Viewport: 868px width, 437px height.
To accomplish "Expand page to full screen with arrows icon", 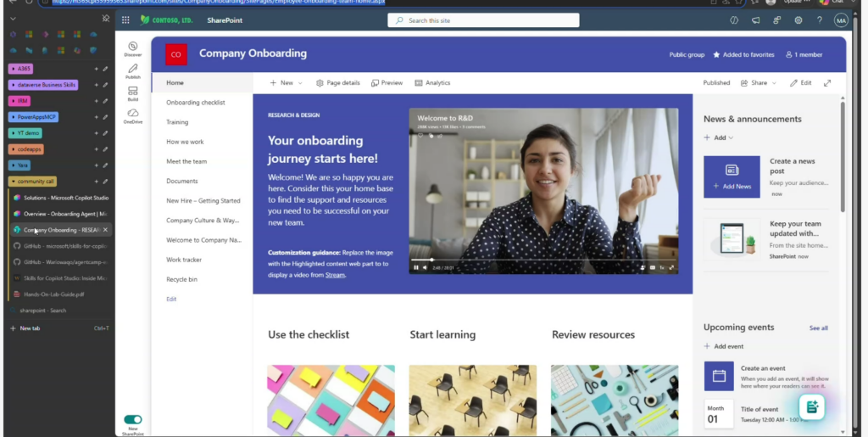I will 827,83.
